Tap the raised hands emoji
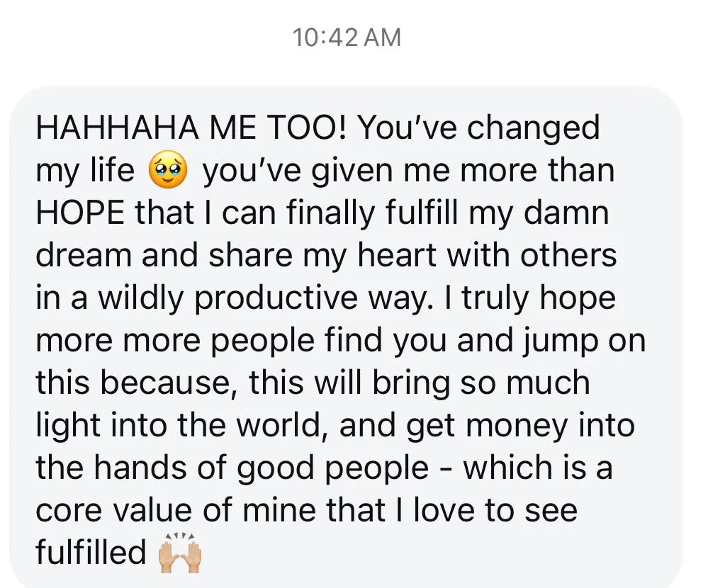The width and height of the screenshot is (708, 588). (179, 553)
